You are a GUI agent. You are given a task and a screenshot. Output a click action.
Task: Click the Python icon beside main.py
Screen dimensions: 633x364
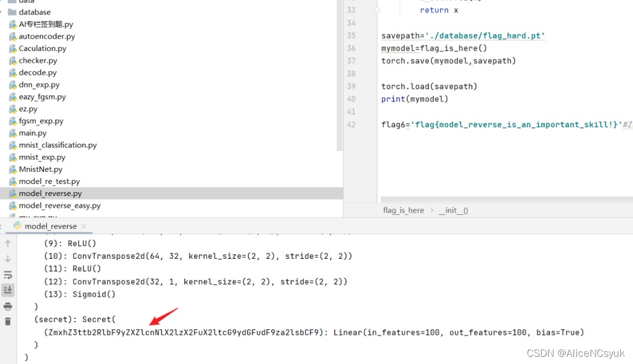coord(13,134)
